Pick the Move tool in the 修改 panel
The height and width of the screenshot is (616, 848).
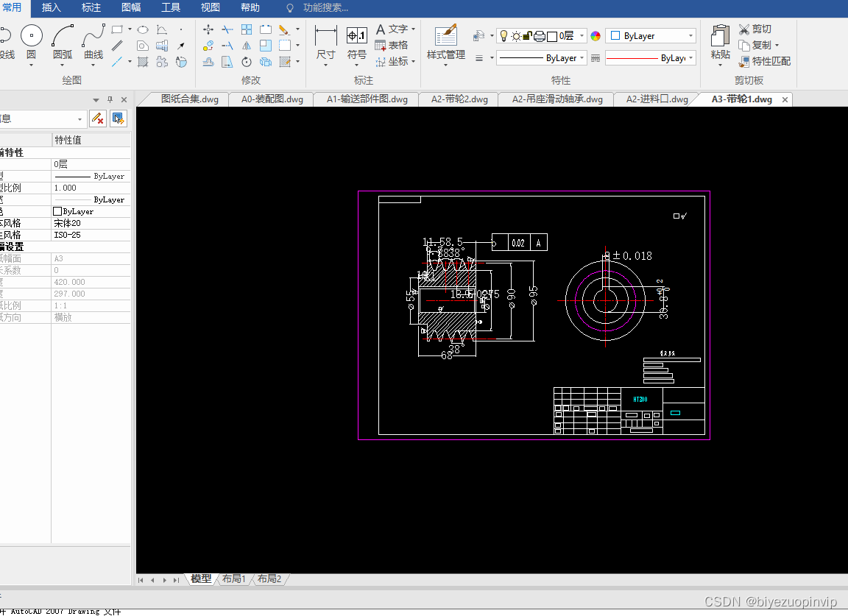coord(208,29)
